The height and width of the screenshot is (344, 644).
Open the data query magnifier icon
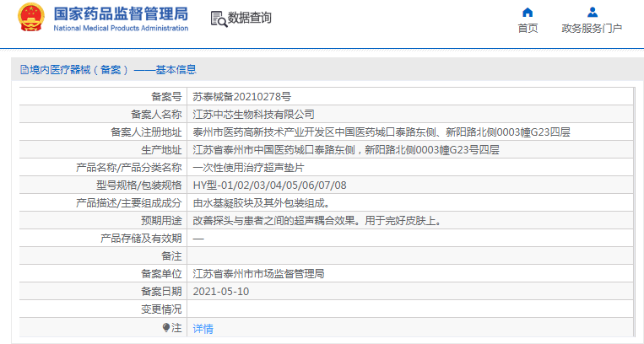point(219,19)
